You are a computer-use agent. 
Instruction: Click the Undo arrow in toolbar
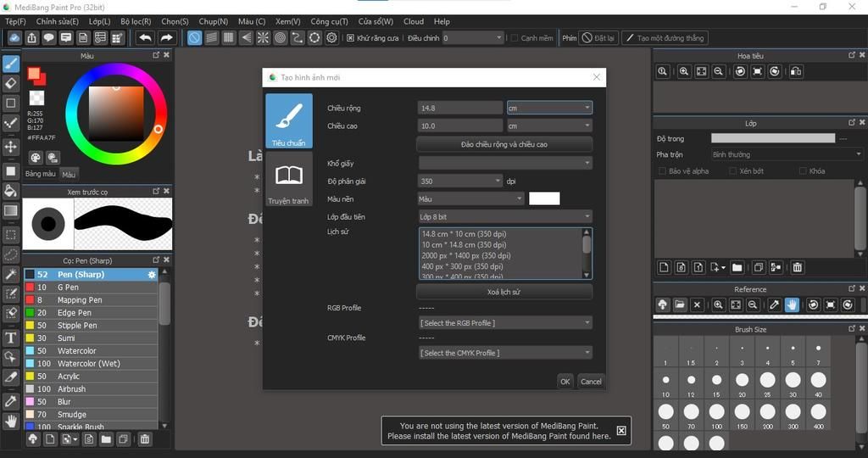click(145, 37)
